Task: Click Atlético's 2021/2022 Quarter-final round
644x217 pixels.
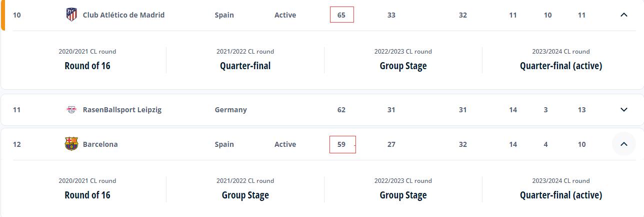Action: pos(245,66)
